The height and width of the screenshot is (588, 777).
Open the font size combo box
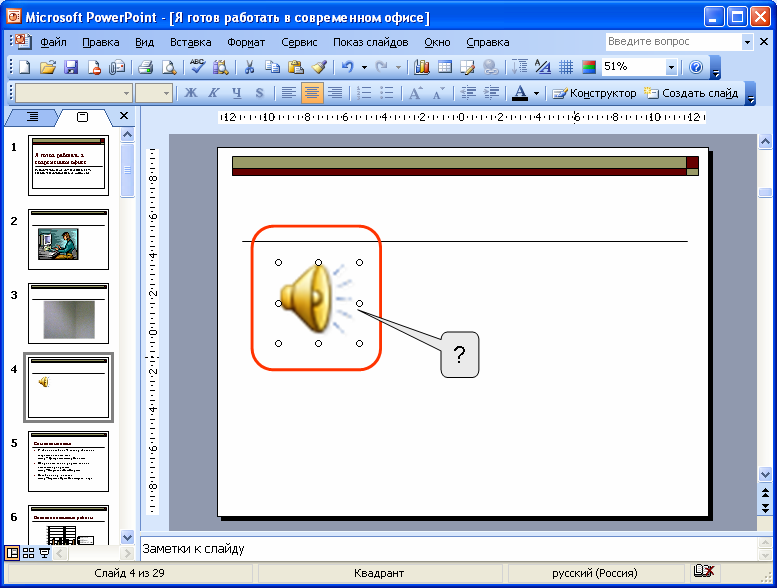click(154, 93)
